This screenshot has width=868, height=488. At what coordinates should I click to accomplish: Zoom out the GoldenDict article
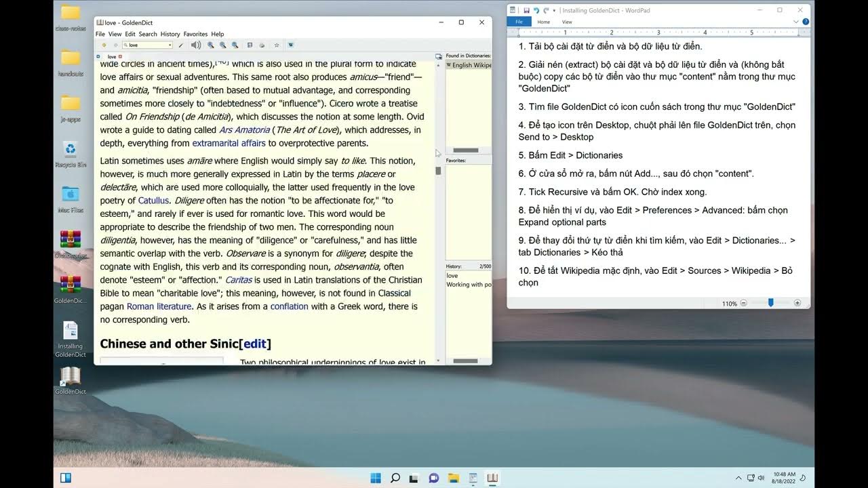tap(223, 45)
